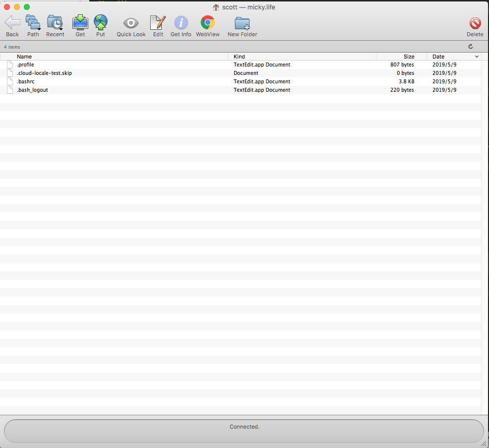
Task: Click the .bashrc file icon
Action: 10,81
